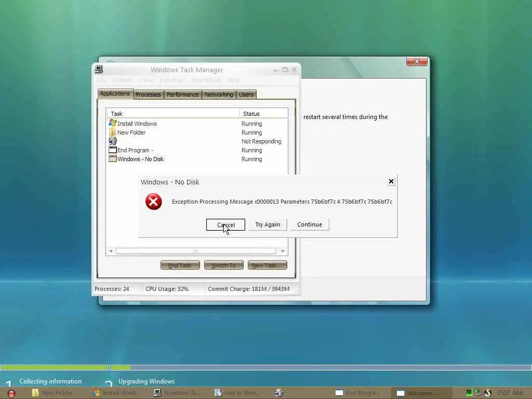This screenshot has width=532, height=399.
Task: Open the Performance tab
Action: click(x=182, y=95)
